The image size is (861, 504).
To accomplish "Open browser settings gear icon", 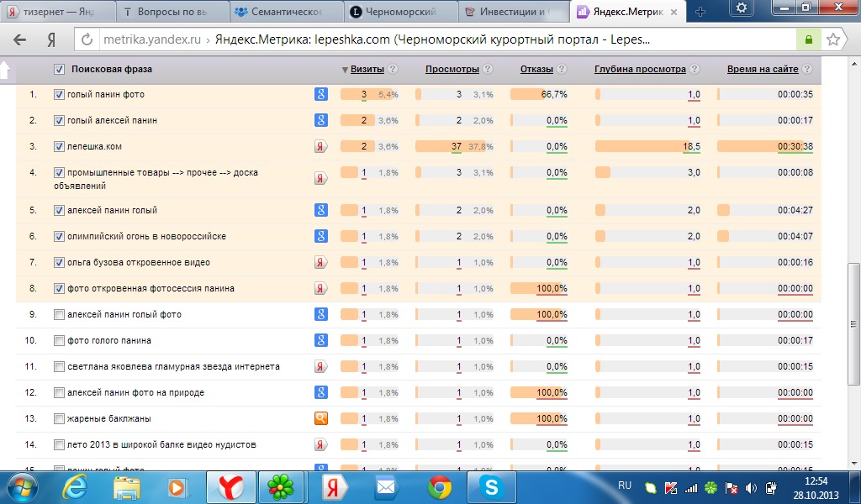I will coord(742,8).
